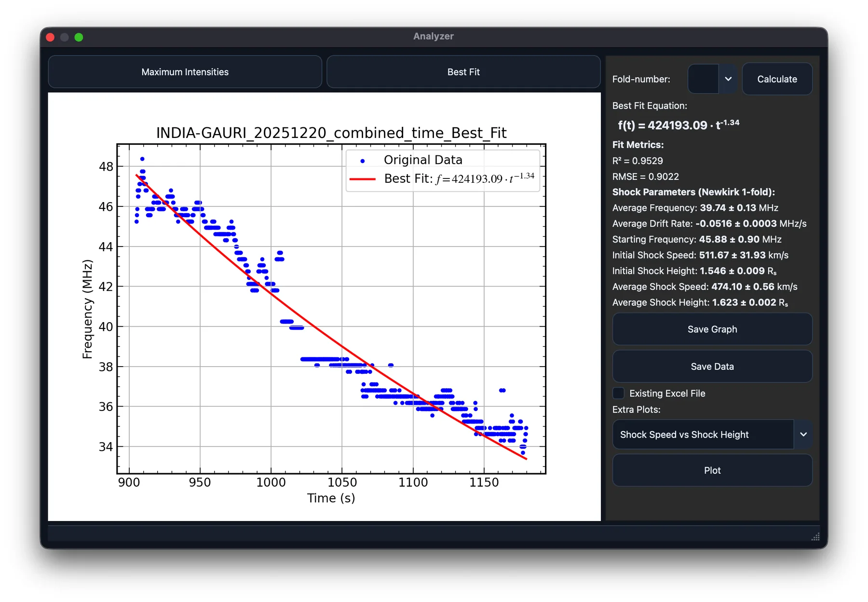Screen dimensions: 868x602
Task: Click Average Shock Height 1.623 line
Action: pyautogui.click(x=700, y=302)
